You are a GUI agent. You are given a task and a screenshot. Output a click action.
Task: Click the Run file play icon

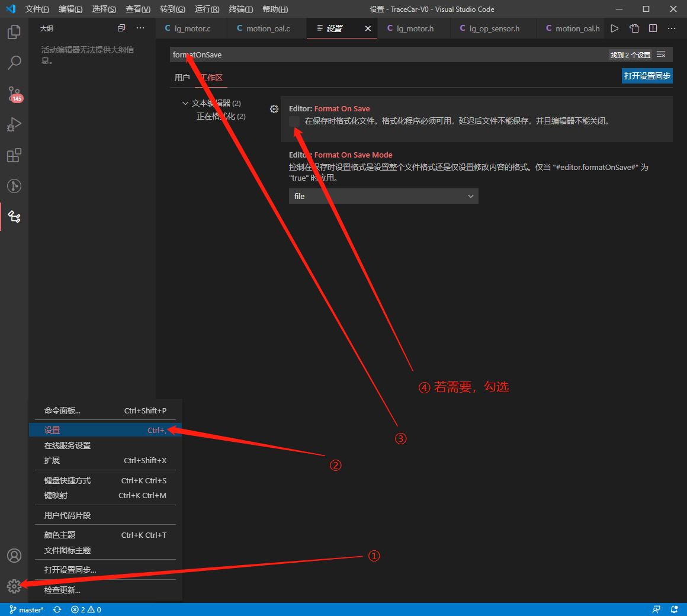615,28
